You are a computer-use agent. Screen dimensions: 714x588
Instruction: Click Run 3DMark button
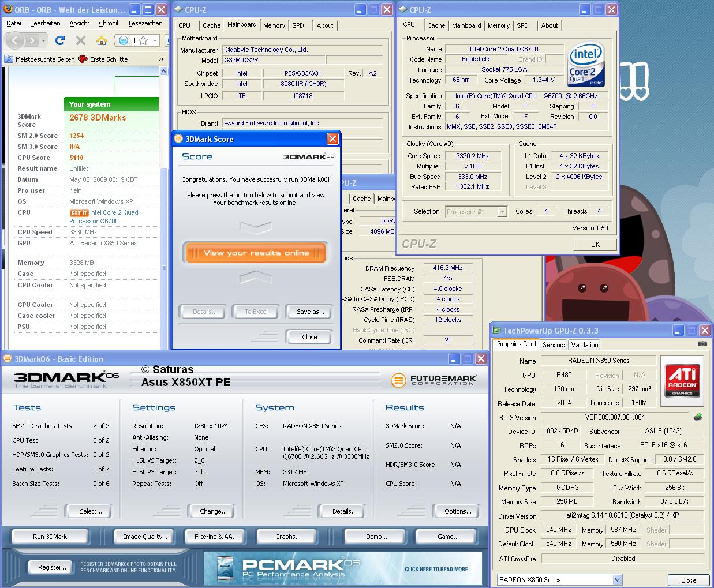point(50,537)
